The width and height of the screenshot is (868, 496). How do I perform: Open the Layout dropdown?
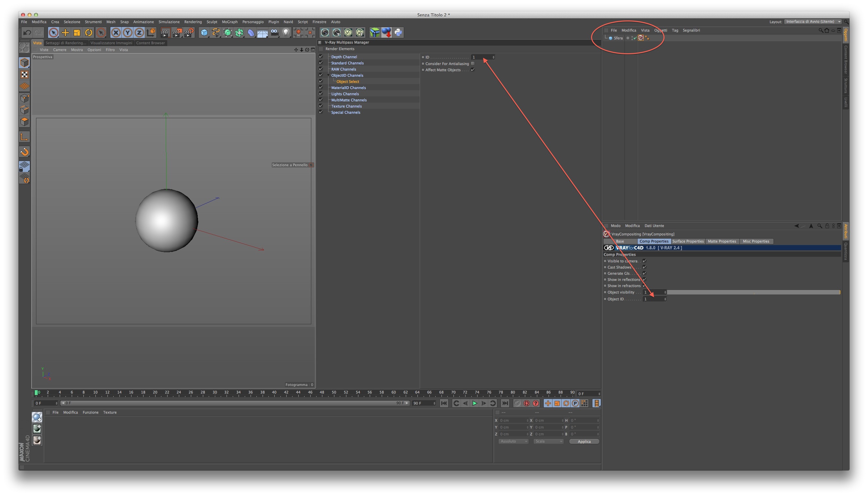(812, 21)
